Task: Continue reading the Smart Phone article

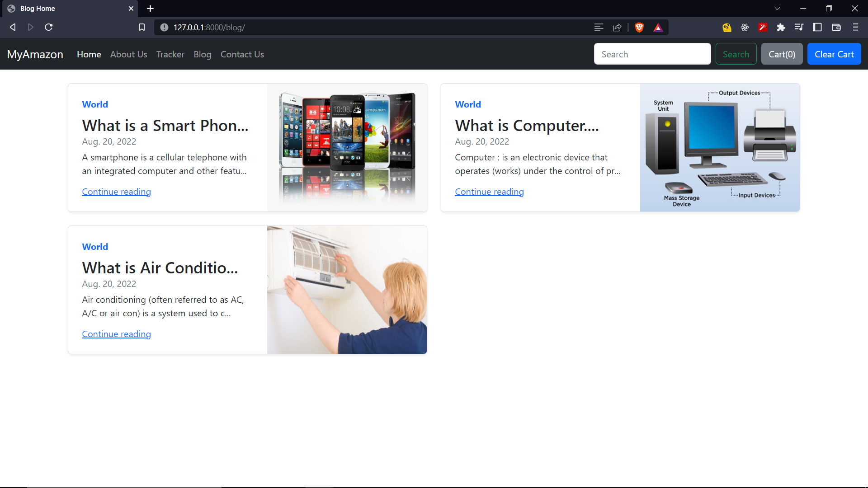Action: tap(116, 191)
